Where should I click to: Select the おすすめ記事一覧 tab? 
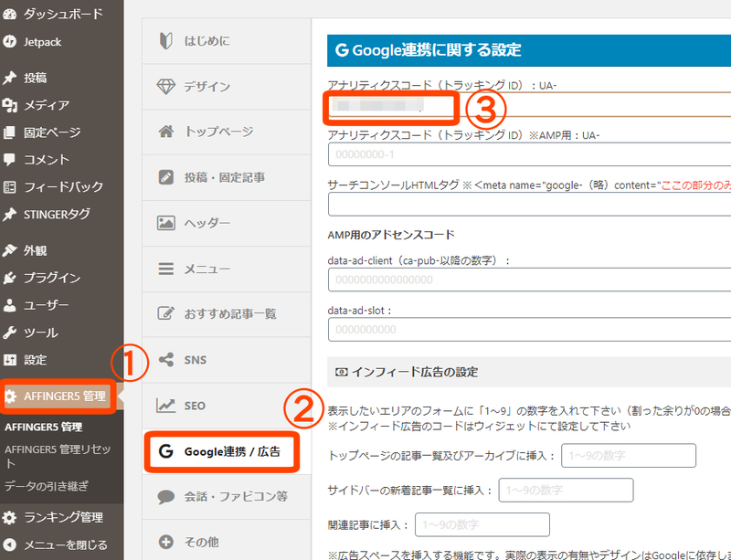pyautogui.click(x=227, y=314)
